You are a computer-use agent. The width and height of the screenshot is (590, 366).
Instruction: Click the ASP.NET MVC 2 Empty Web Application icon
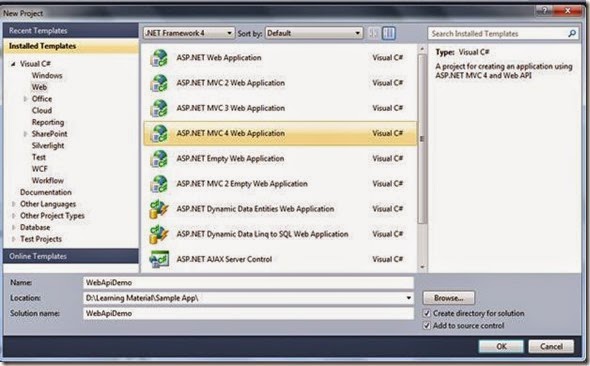[159, 184]
